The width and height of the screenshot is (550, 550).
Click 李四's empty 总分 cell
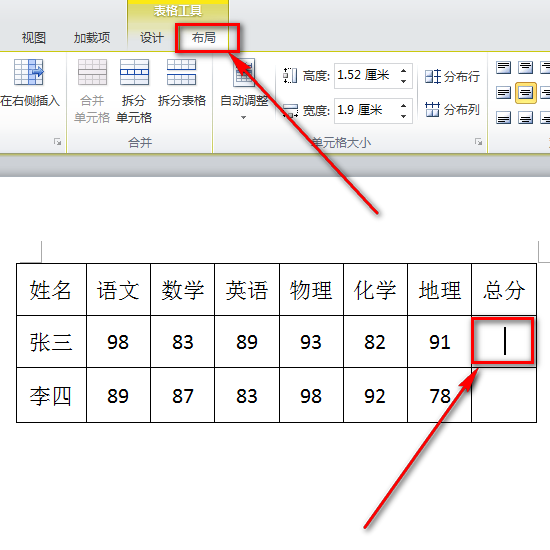(x=504, y=395)
